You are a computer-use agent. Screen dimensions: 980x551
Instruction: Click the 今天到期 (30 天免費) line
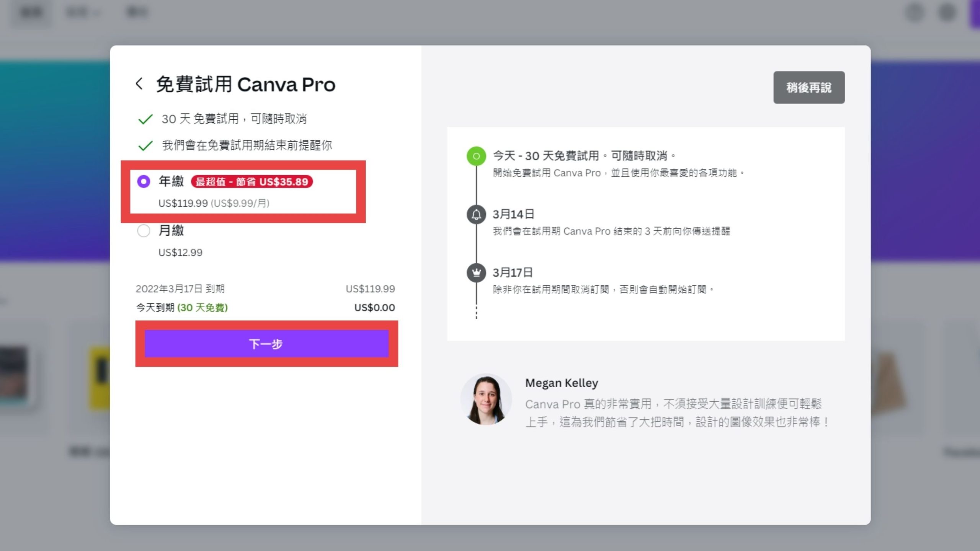tap(182, 308)
